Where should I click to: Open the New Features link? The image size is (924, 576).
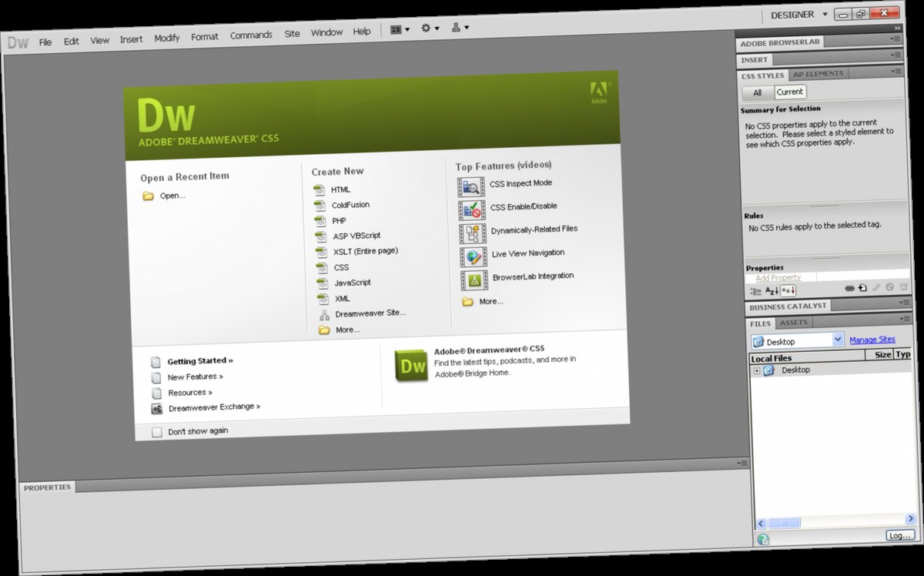tap(196, 377)
